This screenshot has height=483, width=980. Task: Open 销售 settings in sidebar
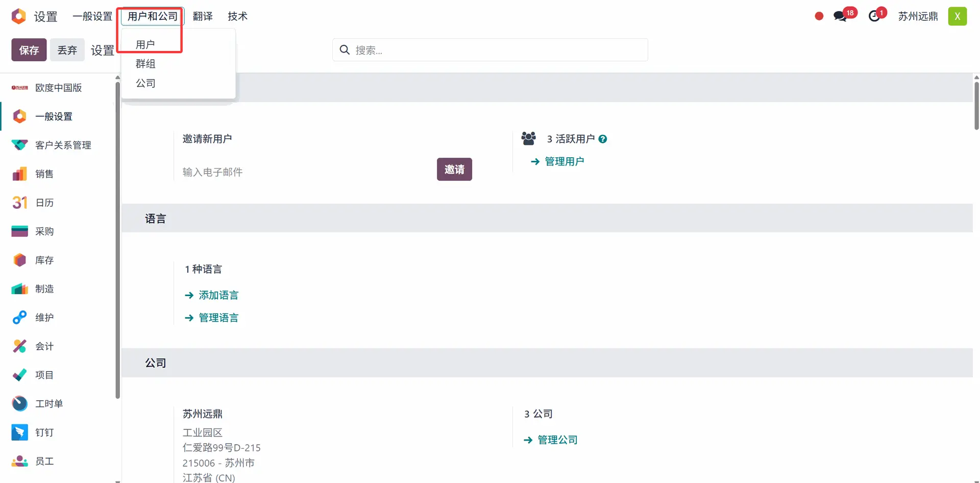tap(44, 174)
